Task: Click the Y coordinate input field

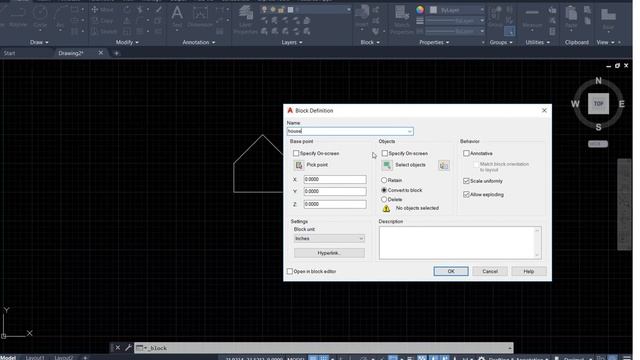Action: click(335, 191)
